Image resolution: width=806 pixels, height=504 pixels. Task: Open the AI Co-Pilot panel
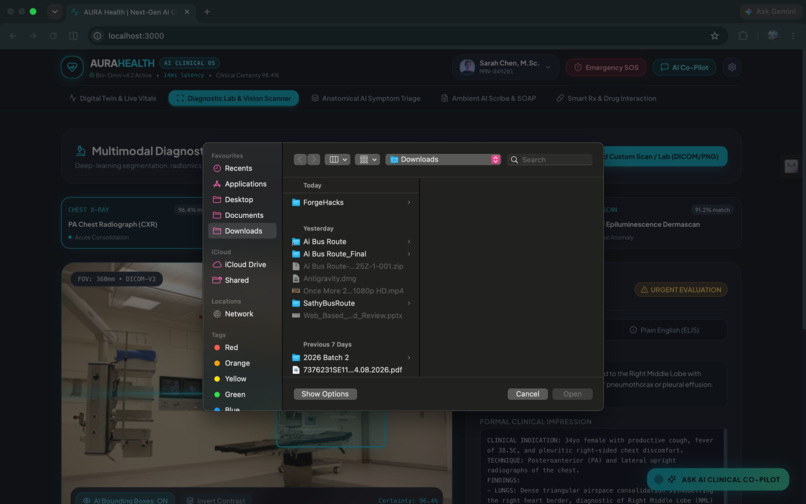684,67
